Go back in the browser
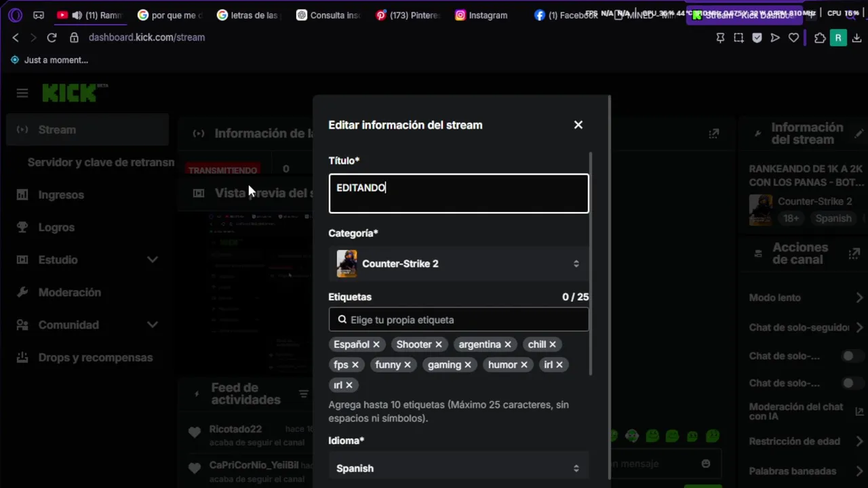 [x=16, y=37]
